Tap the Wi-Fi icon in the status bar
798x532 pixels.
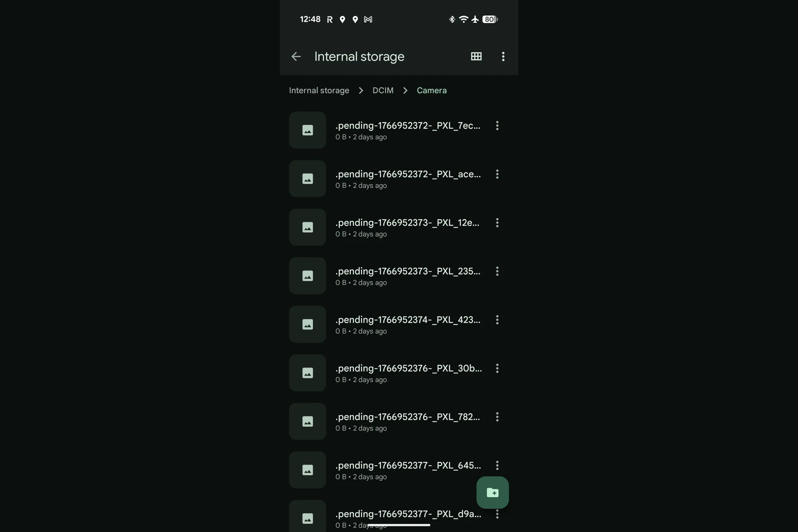(463, 19)
